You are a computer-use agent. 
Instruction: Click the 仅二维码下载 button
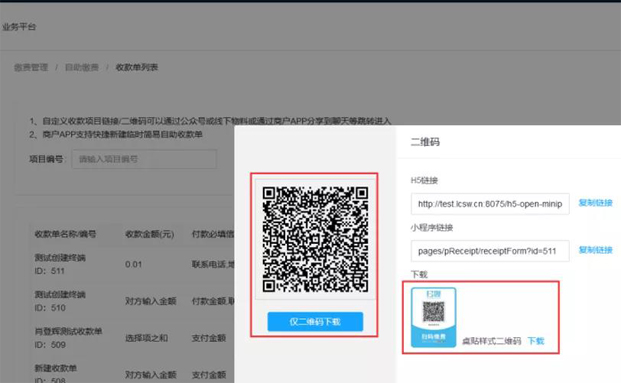point(315,322)
